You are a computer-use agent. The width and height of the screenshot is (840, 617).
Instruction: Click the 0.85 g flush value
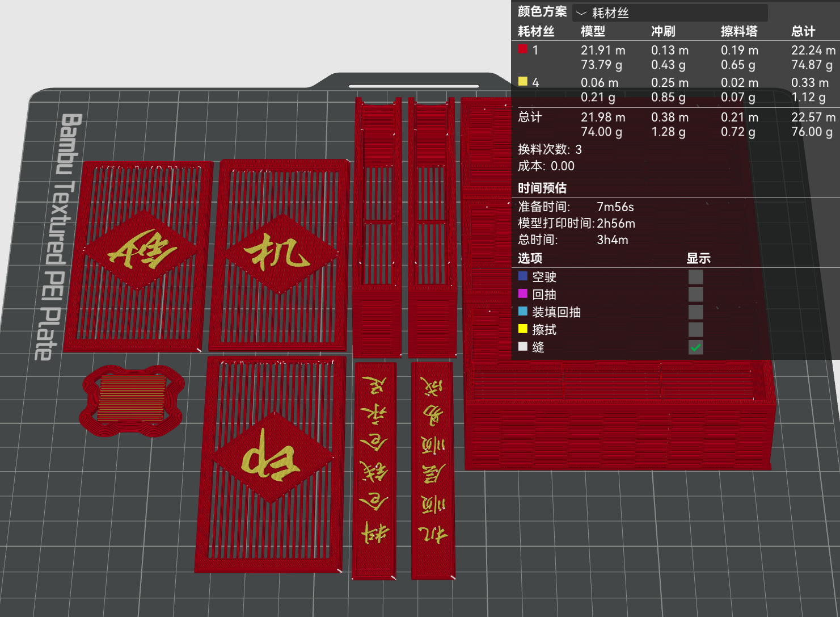[668, 97]
